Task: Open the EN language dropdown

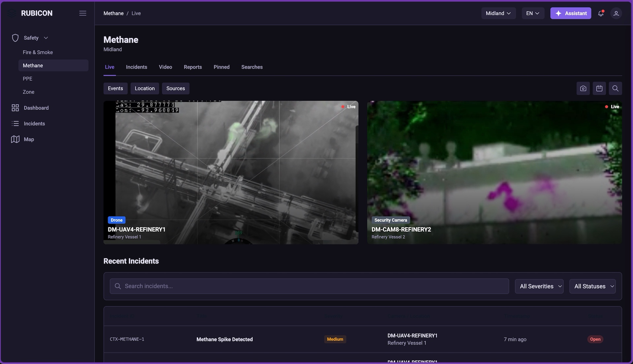Action: pyautogui.click(x=533, y=13)
